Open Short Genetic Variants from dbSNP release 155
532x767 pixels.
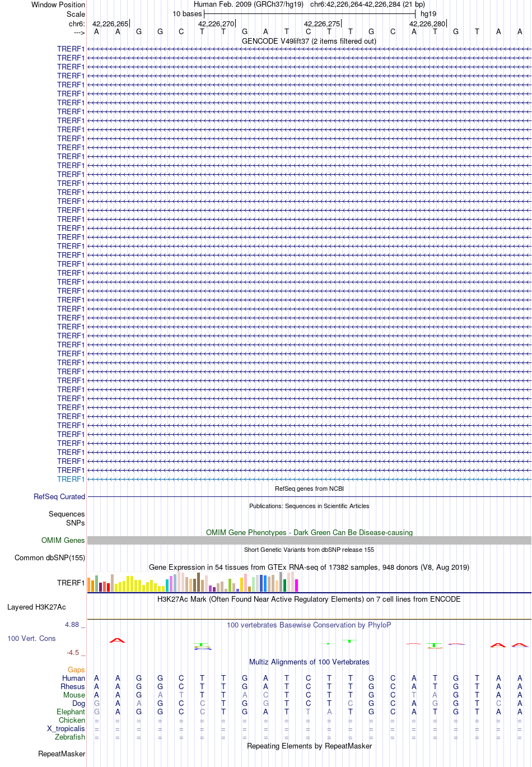coord(309,550)
